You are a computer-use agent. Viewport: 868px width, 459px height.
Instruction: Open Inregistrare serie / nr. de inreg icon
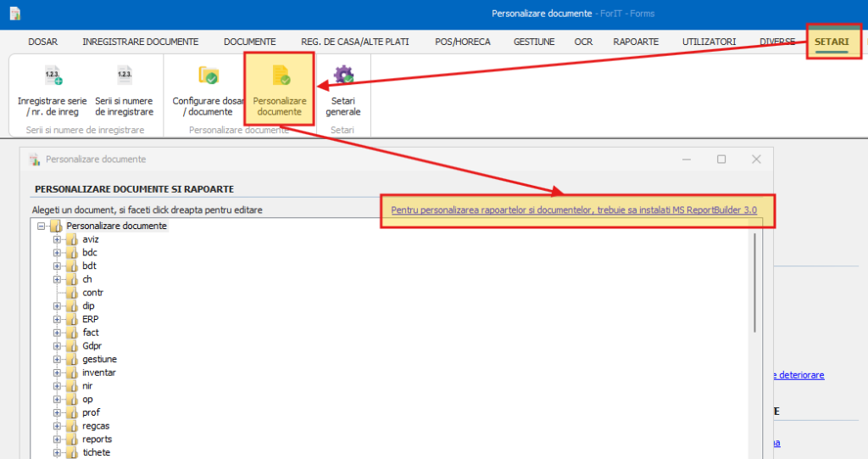pyautogui.click(x=52, y=76)
